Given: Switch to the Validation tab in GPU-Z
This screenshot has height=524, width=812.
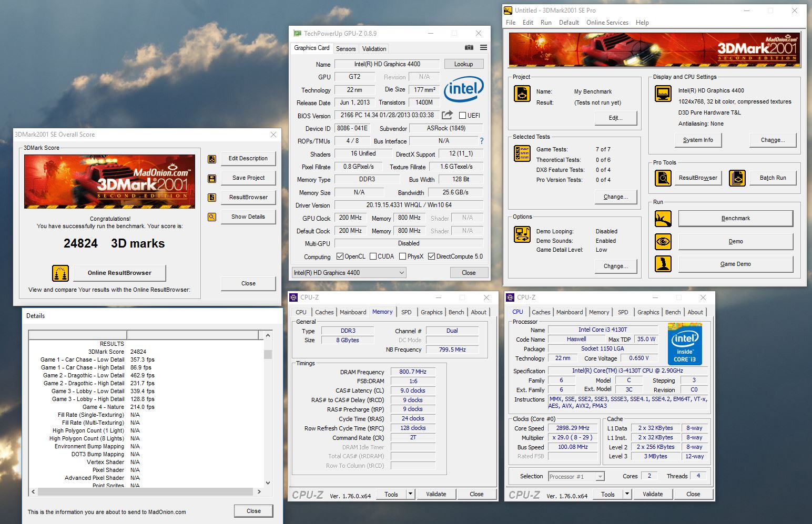Looking at the screenshot, I should 374,49.
